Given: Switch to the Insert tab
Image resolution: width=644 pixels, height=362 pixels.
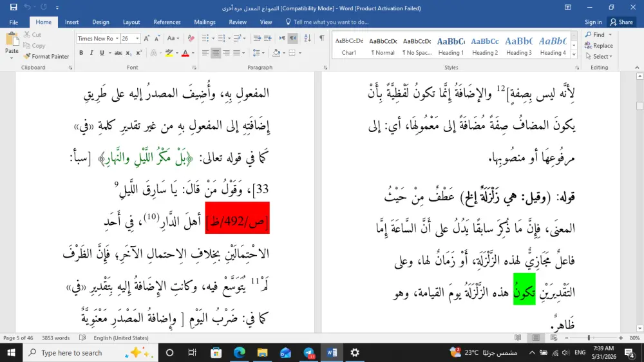Looking at the screenshot, I should [x=72, y=22].
